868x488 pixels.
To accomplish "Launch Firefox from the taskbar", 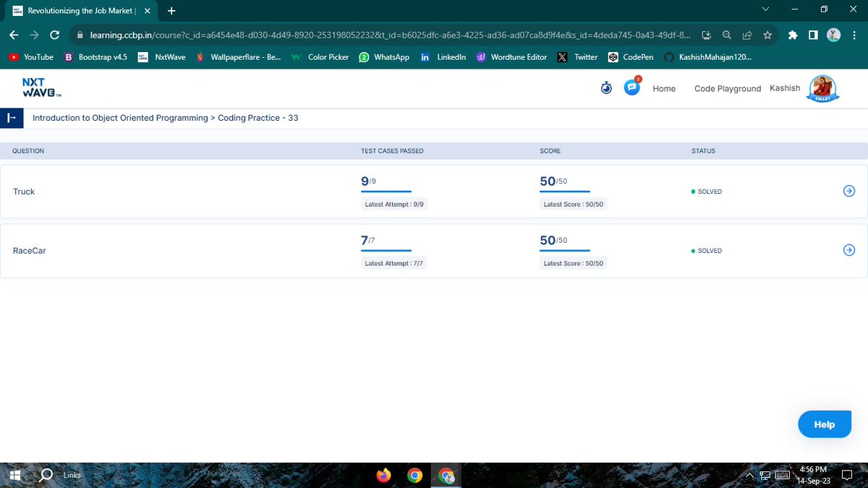I will coord(383,475).
